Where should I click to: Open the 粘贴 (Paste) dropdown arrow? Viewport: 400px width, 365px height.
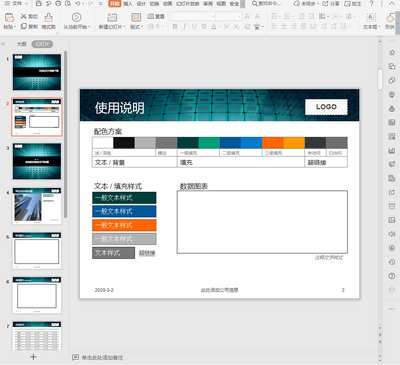click(x=15, y=27)
